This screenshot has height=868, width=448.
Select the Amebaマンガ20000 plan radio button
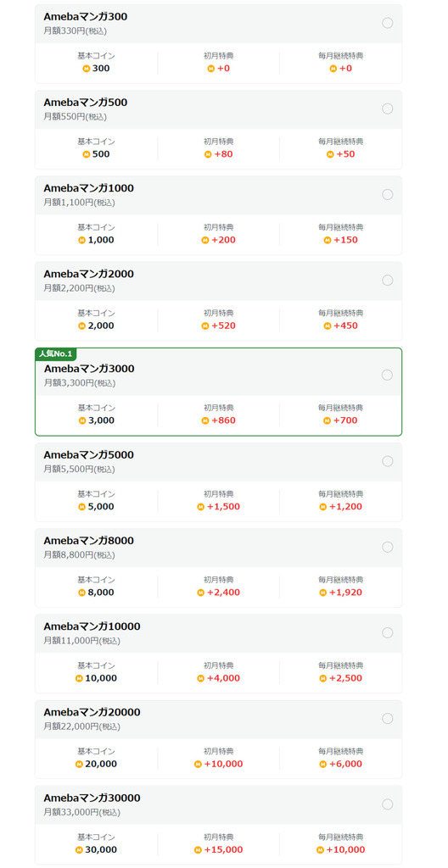[388, 719]
